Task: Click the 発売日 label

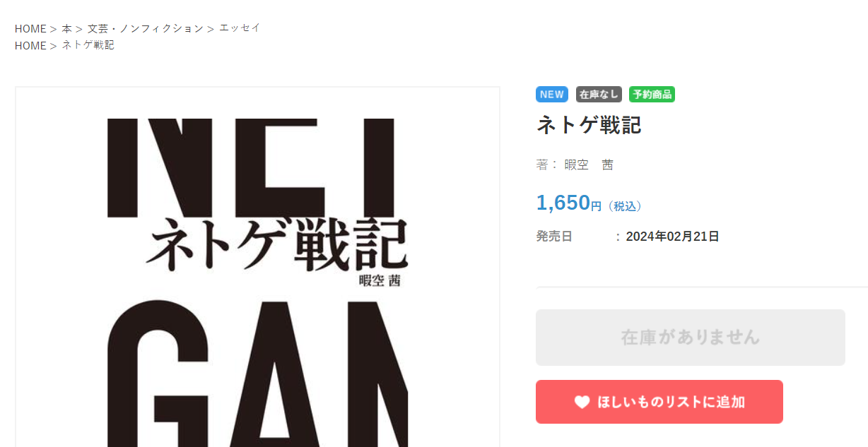Action: coord(554,237)
